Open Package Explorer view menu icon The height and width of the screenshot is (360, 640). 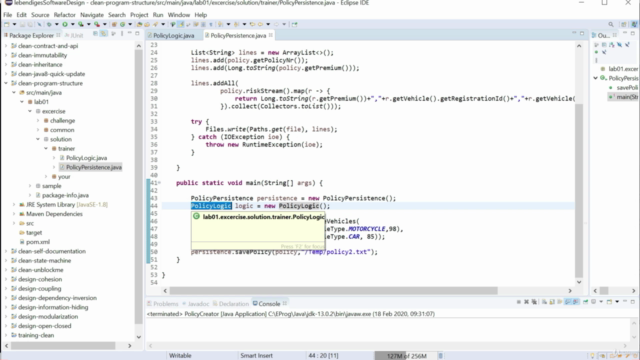click(x=122, y=34)
